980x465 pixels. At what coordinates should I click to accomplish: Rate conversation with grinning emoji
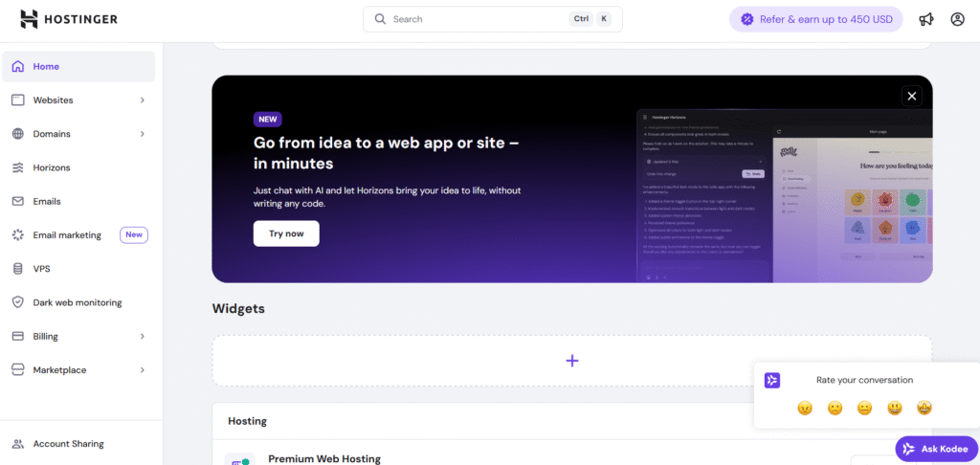tap(895, 409)
